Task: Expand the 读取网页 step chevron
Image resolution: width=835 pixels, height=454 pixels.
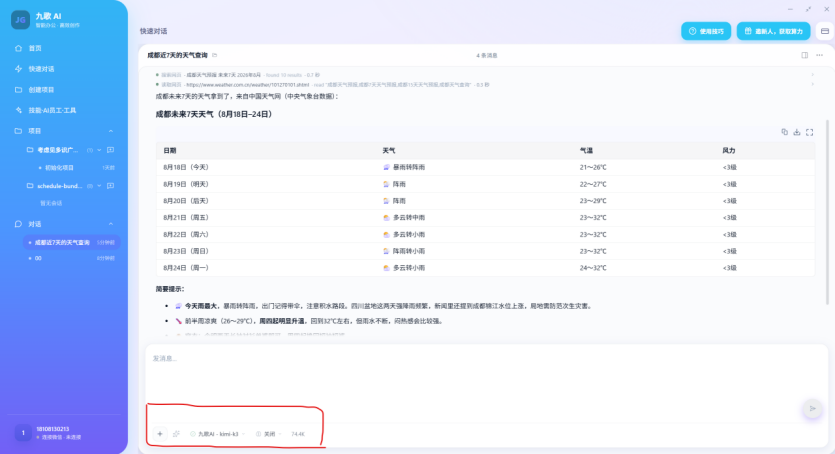Action: click(x=812, y=85)
